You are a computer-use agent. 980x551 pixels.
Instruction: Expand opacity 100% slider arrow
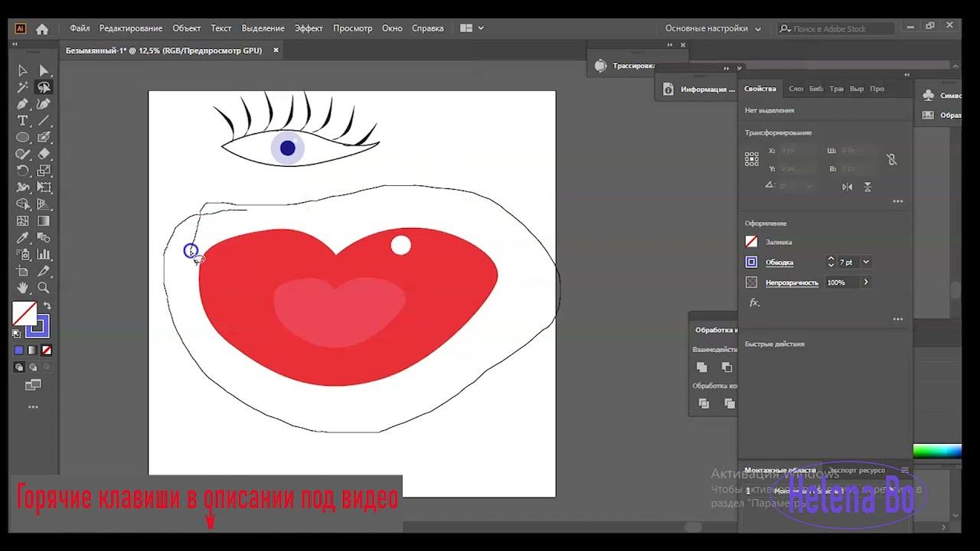click(x=866, y=282)
